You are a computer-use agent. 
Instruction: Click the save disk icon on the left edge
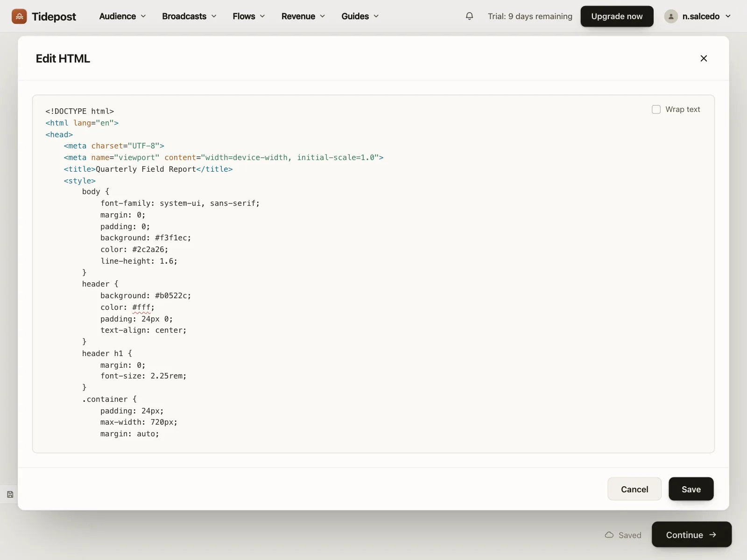tap(10, 494)
